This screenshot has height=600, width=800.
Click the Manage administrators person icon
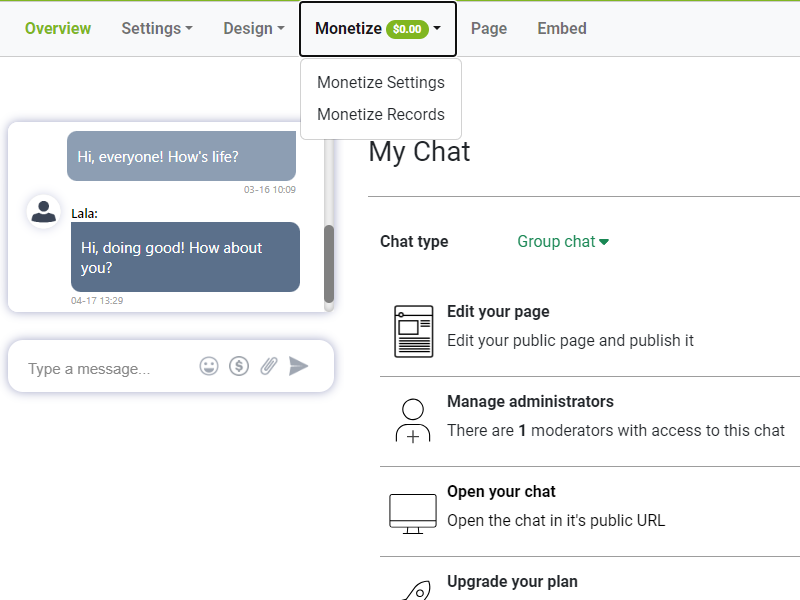point(413,421)
